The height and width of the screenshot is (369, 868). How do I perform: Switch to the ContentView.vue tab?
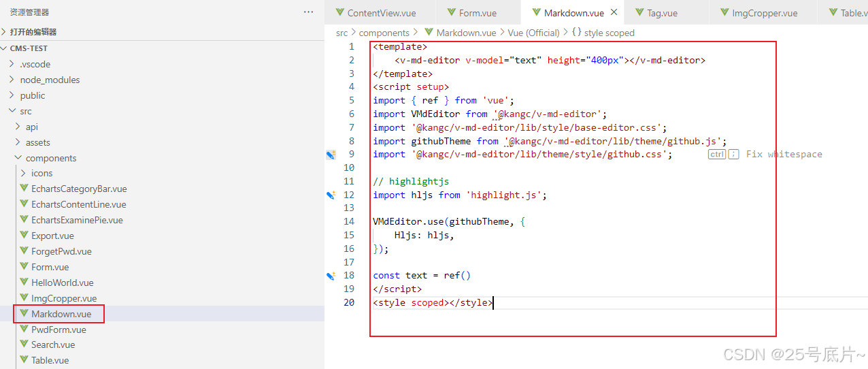click(x=375, y=13)
